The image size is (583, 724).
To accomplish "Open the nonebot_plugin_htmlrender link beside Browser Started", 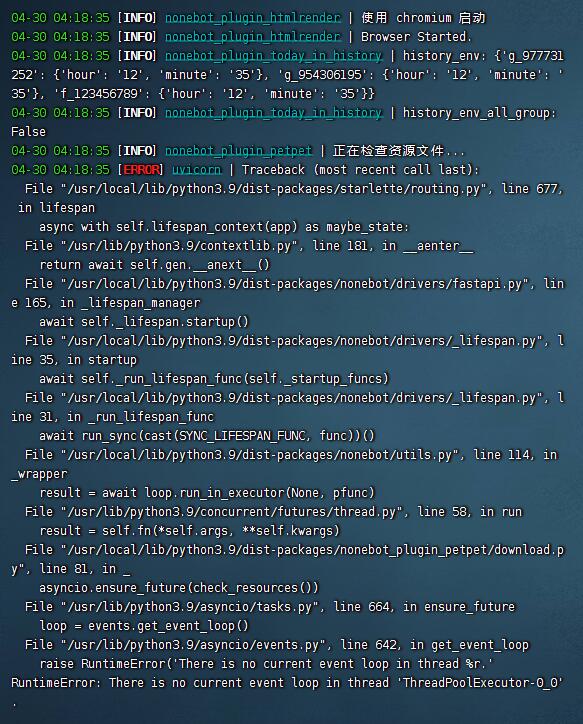I will point(253,37).
